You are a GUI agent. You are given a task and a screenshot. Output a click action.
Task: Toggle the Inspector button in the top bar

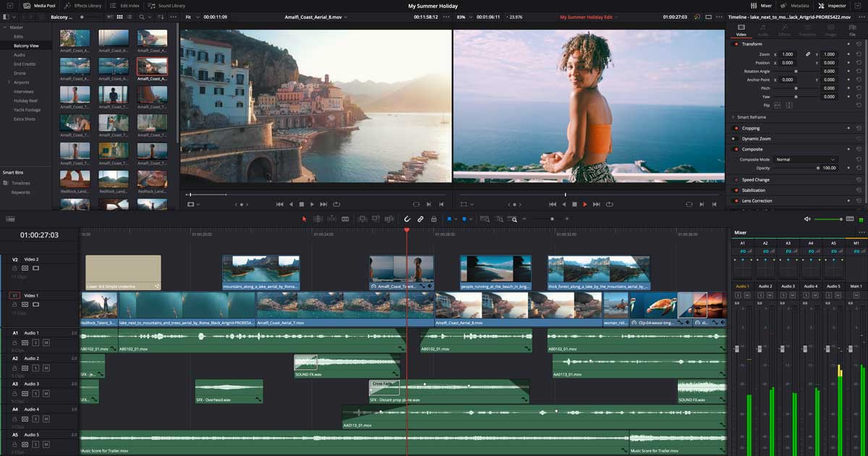[x=832, y=5]
